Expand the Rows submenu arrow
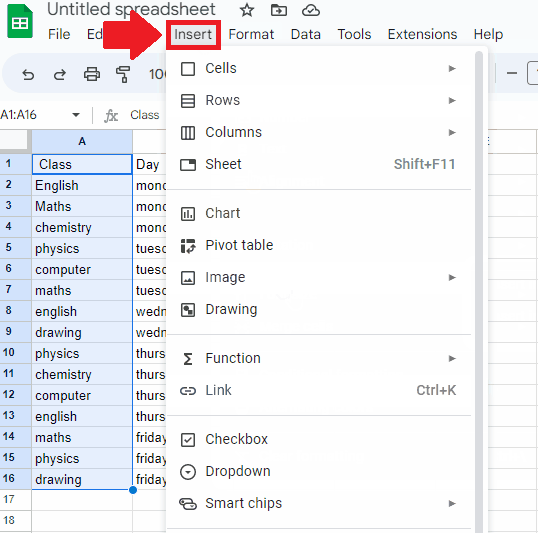 pyautogui.click(x=452, y=101)
